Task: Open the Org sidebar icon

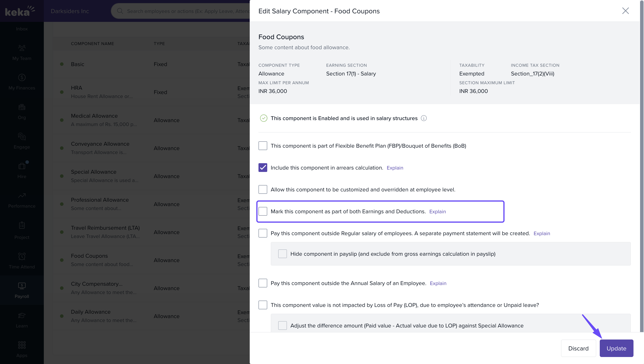Action: [22, 107]
